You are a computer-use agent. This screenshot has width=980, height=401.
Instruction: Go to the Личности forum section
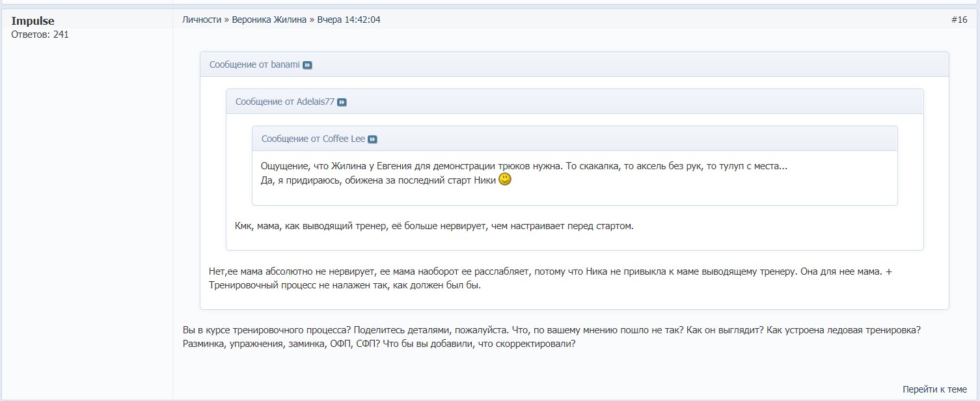[x=202, y=20]
